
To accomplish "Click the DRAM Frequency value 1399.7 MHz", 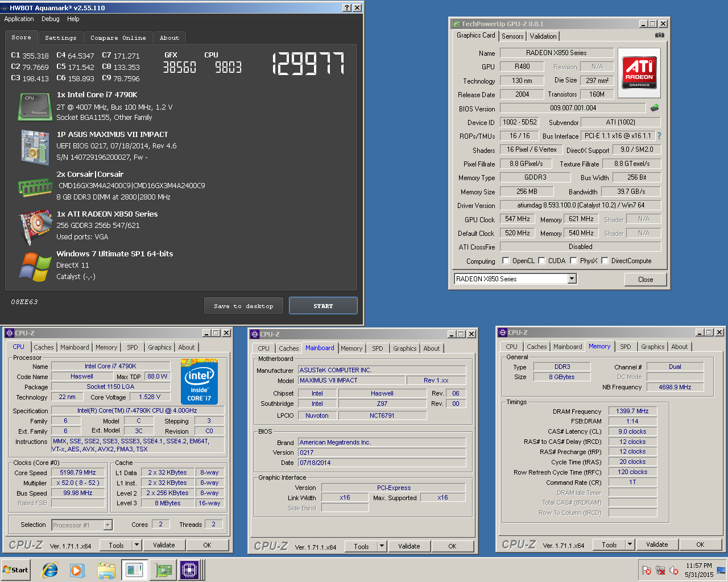I will [x=632, y=411].
